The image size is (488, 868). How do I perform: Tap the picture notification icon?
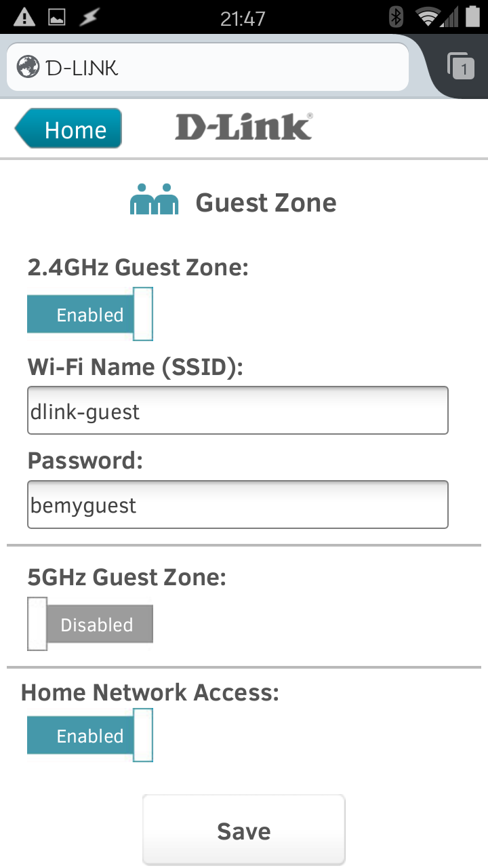click(x=56, y=17)
